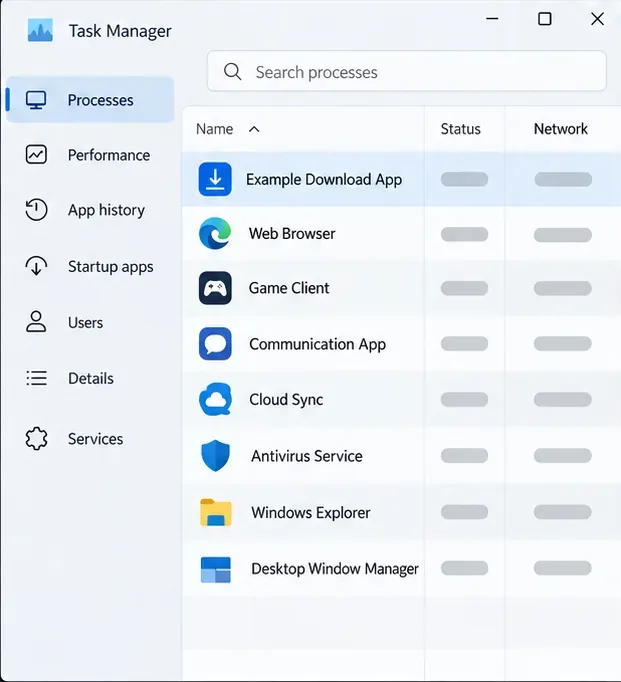Click Status cell of Windows Explorer row

[464, 512]
